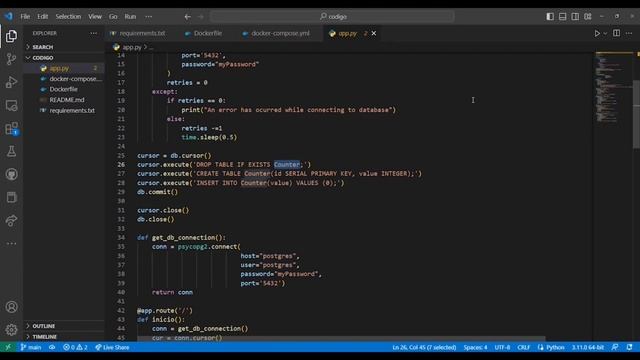640x360 pixels.
Task: Open the Testing flask view
Action: (11, 151)
